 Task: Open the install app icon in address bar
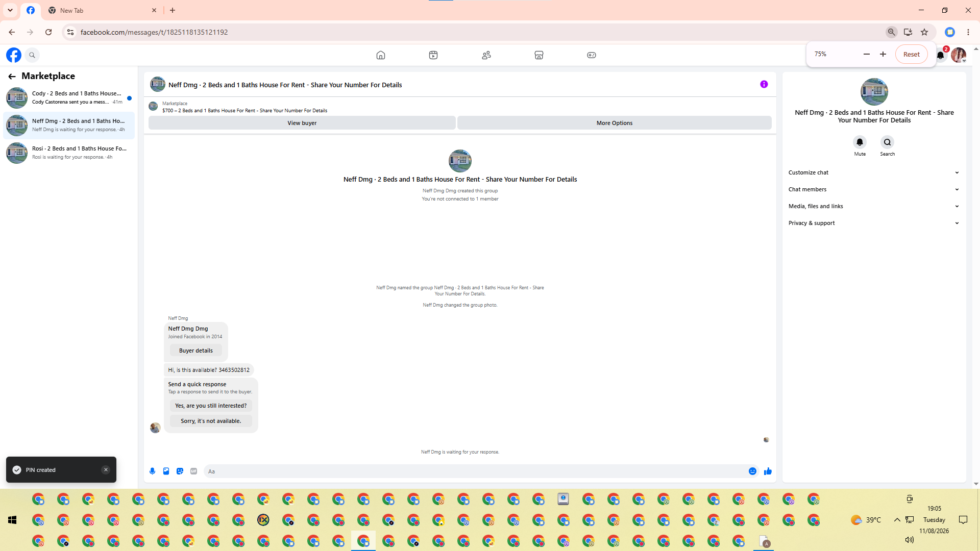[908, 32]
